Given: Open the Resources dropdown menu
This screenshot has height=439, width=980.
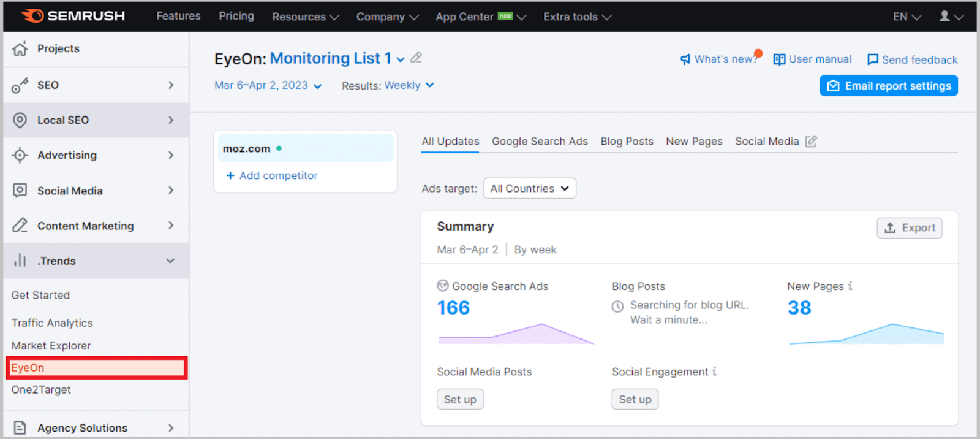Looking at the screenshot, I should [x=306, y=17].
